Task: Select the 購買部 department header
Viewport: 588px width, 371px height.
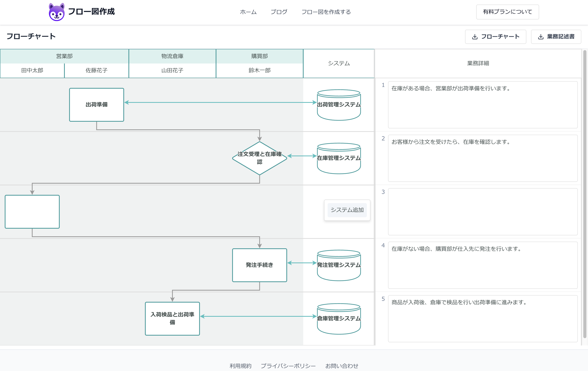Action: 260,56
